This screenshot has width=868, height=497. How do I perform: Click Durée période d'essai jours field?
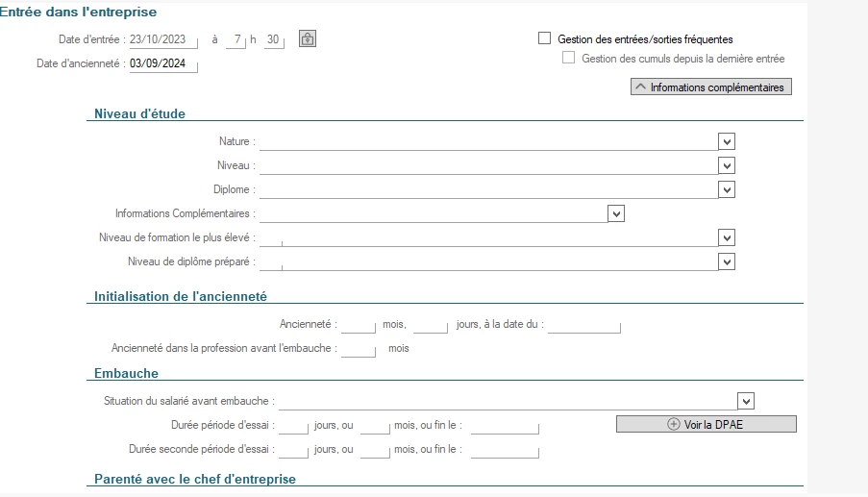[293, 426]
